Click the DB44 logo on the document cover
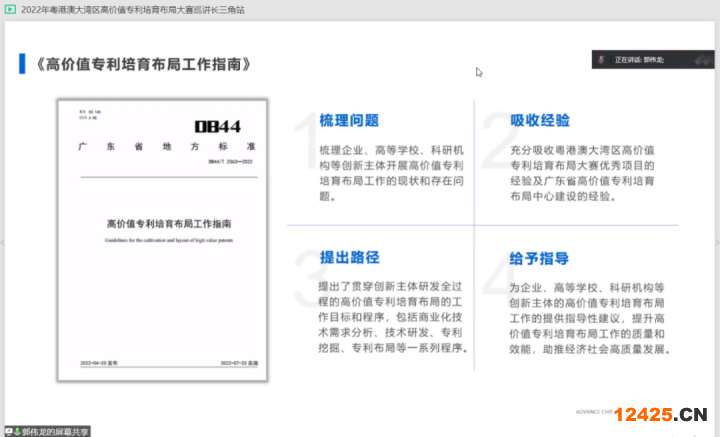This screenshot has height=437, width=720. [219, 126]
